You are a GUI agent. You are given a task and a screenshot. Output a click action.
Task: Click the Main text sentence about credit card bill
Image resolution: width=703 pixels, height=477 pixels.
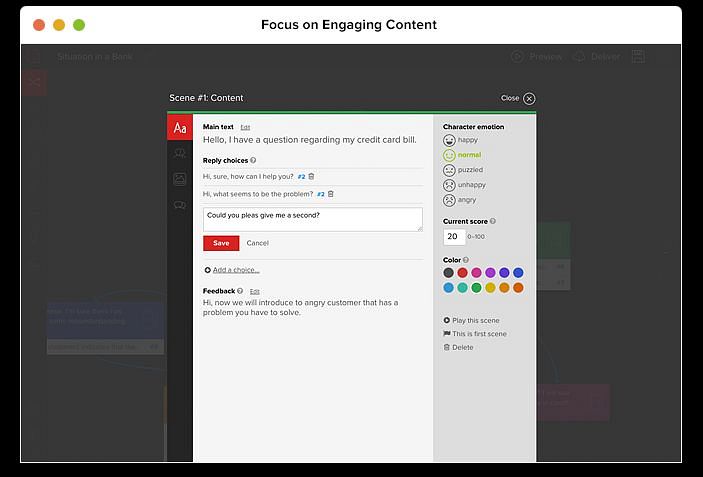click(309, 140)
